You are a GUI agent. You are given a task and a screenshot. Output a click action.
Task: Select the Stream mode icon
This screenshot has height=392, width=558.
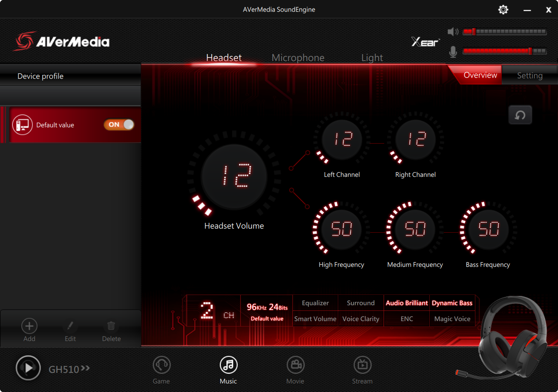362,365
